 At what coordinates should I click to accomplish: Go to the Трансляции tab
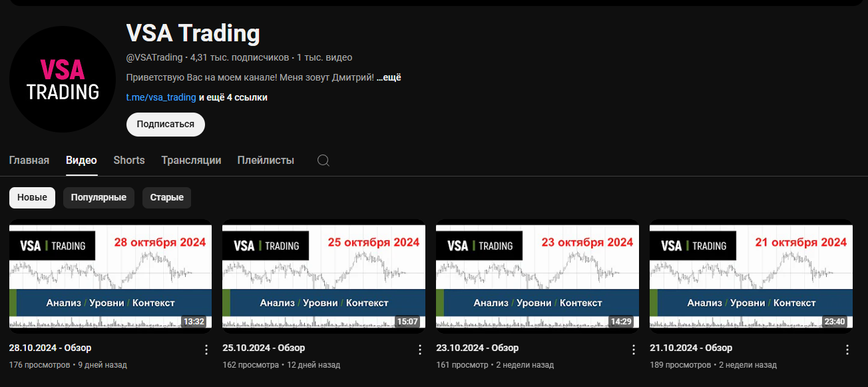click(191, 161)
